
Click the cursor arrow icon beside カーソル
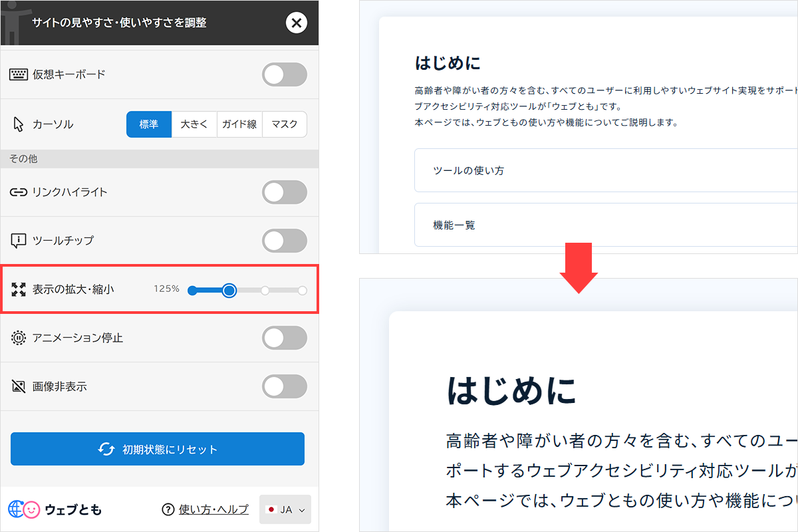point(17,124)
